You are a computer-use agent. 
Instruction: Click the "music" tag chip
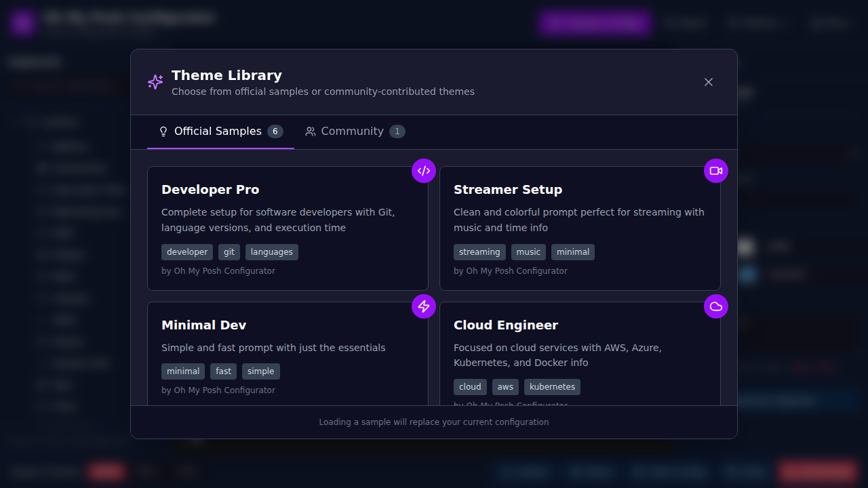(x=528, y=252)
